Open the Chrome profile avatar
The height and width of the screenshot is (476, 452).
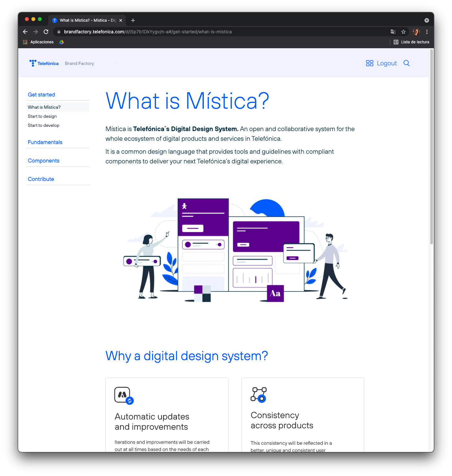tap(416, 32)
